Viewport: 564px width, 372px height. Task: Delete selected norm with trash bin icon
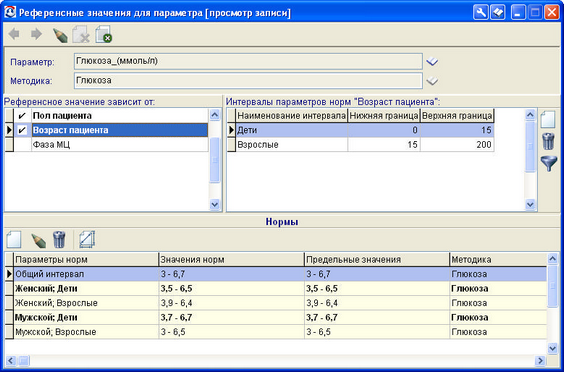coord(59,240)
